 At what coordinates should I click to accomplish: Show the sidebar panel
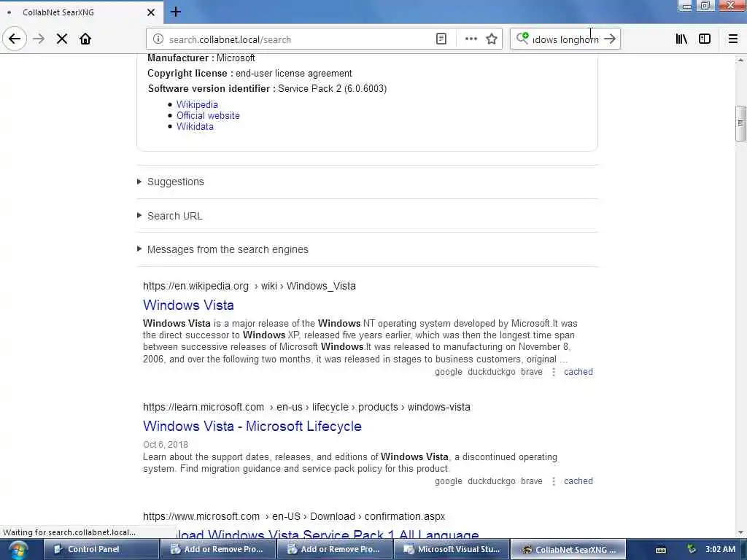pyautogui.click(x=705, y=39)
